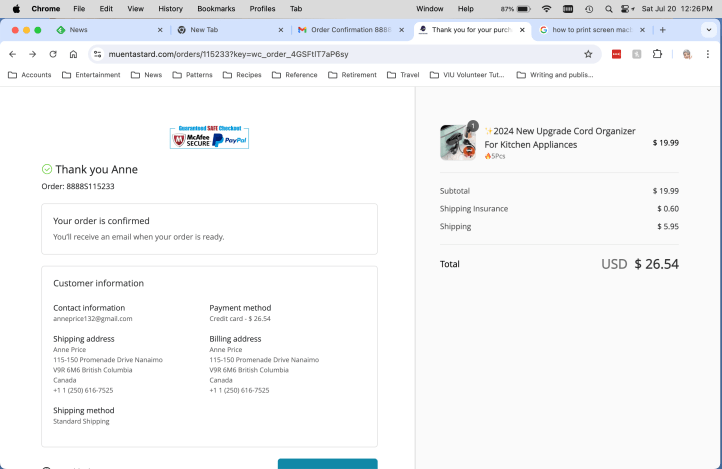Viewport: 722px width, 469px height.
Task: Go back to the previous page
Action: pos(12,54)
